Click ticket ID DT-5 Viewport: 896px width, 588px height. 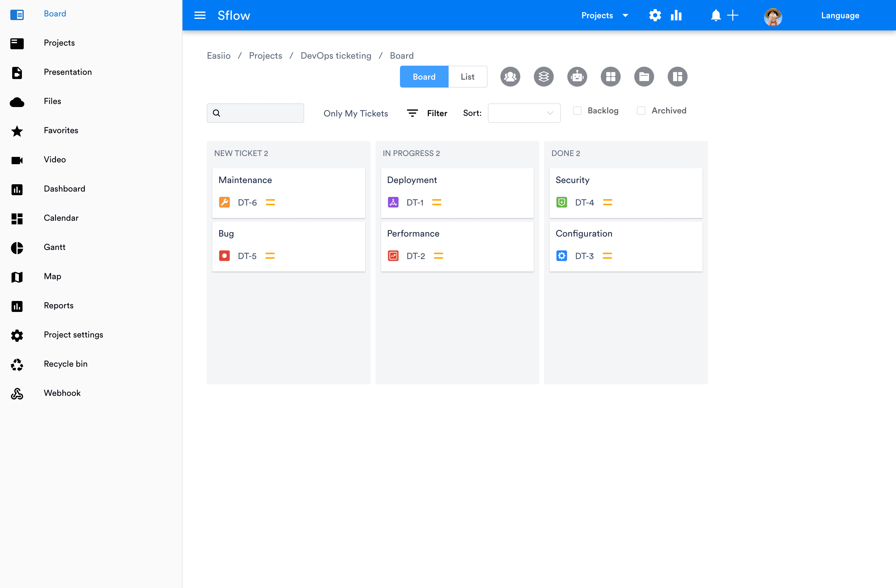247,256
